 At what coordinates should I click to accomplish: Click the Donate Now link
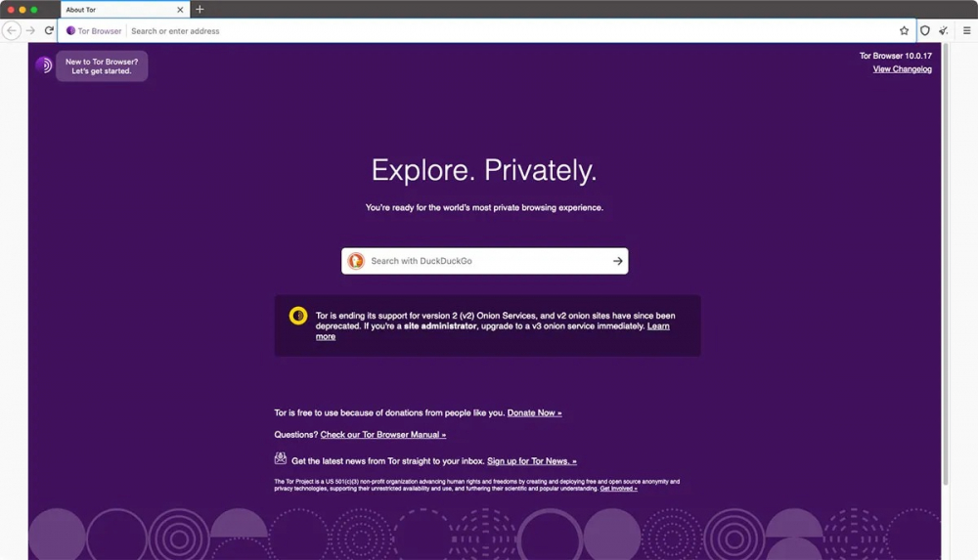534,413
